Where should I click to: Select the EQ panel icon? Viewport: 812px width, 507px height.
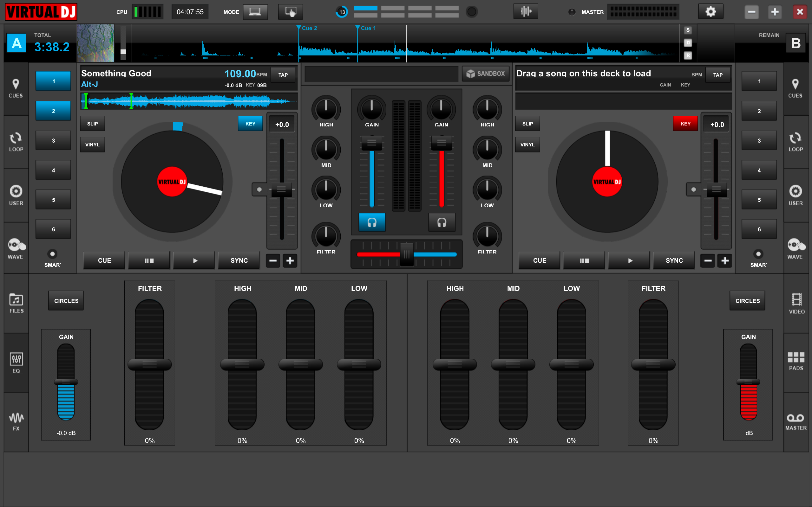coord(15,360)
